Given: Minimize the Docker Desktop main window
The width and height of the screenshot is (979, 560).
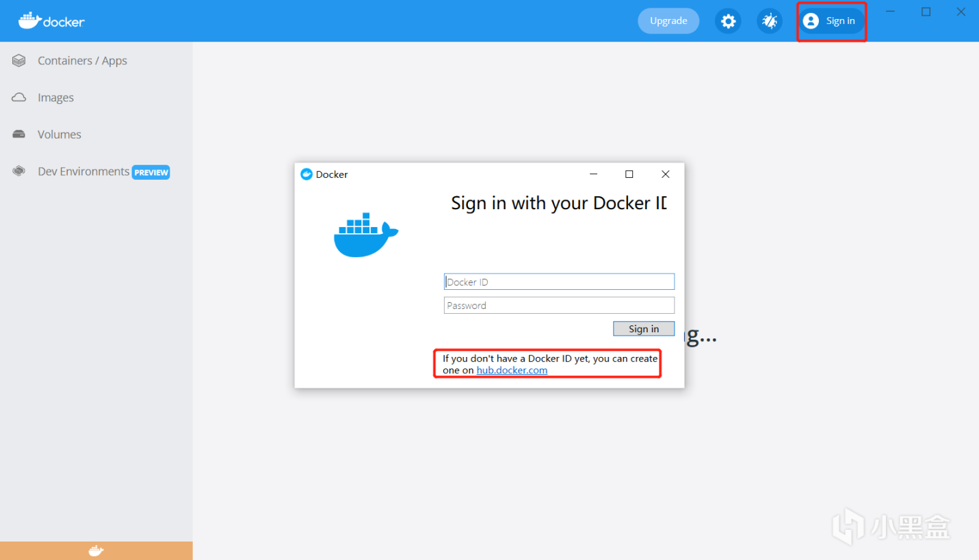Looking at the screenshot, I should tap(891, 12).
